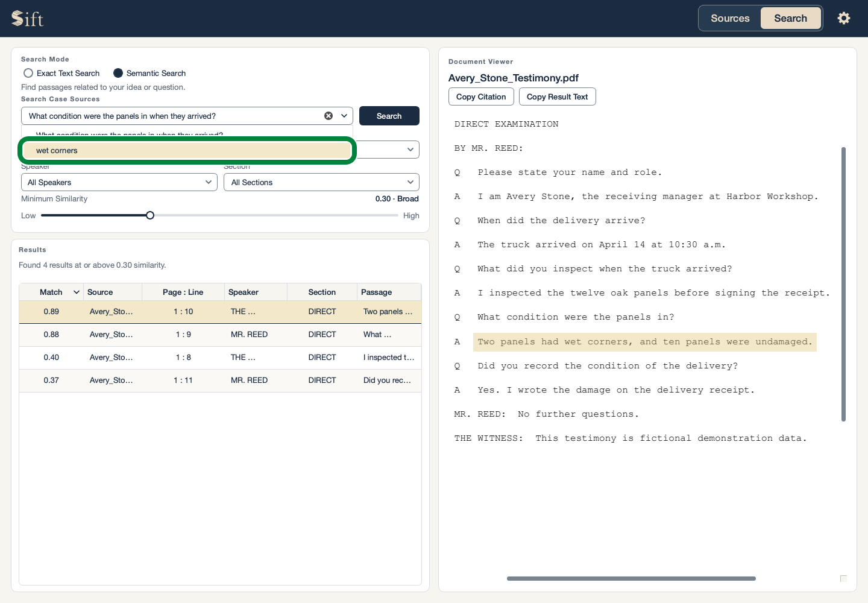Select the 0.37 match result row
The width and height of the screenshot is (868, 603).
220,380
